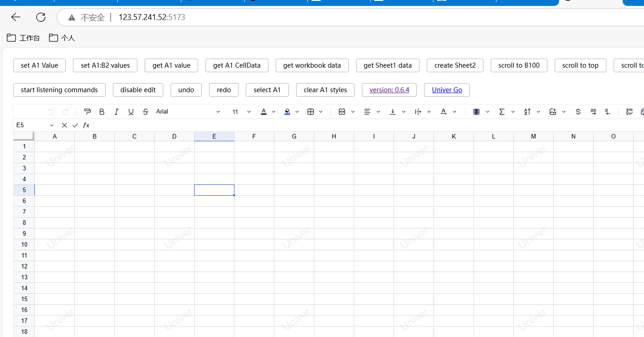644x337 pixels.
Task: Click the 'set A1 Value' button
Action: click(x=39, y=65)
